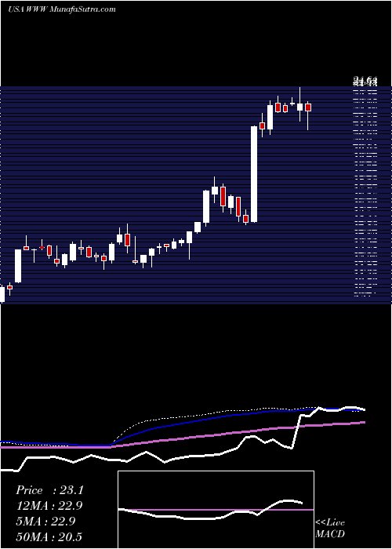Click the USA WWW MunafaSutra.com title text
392x549 pixels.
click(62, 9)
